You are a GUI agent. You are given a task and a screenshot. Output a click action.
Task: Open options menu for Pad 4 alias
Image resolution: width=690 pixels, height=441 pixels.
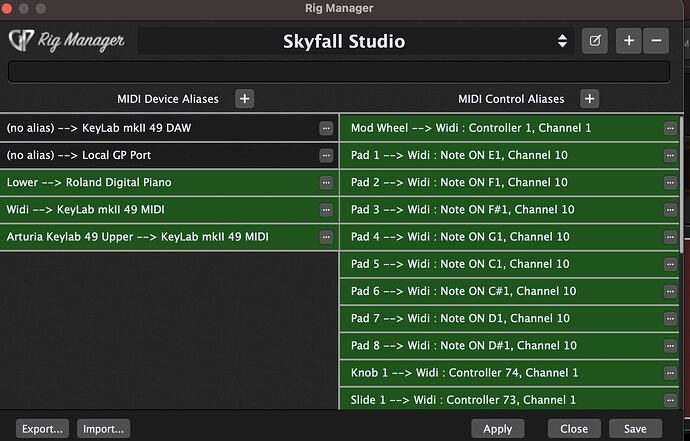pos(670,237)
